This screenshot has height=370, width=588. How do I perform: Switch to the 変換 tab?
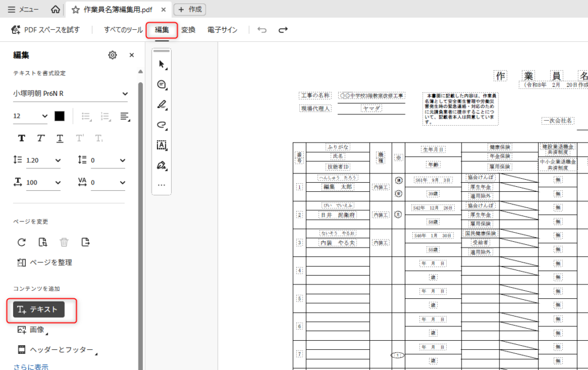188,30
